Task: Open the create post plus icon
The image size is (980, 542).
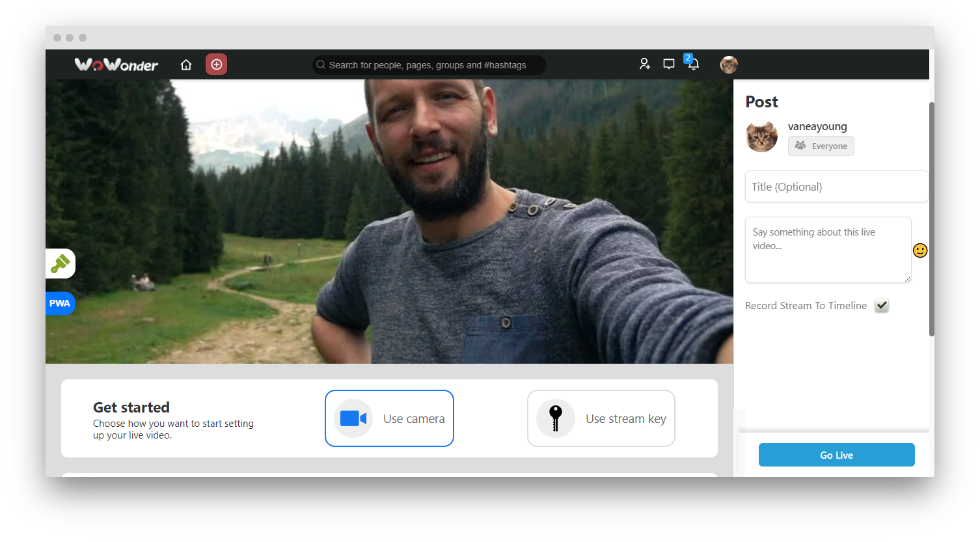Action: coord(216,64)
